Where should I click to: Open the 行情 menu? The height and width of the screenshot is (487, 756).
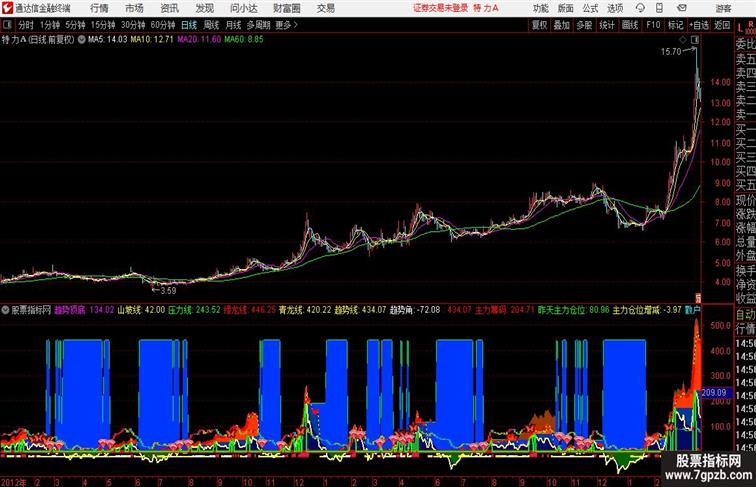(99, 8)
